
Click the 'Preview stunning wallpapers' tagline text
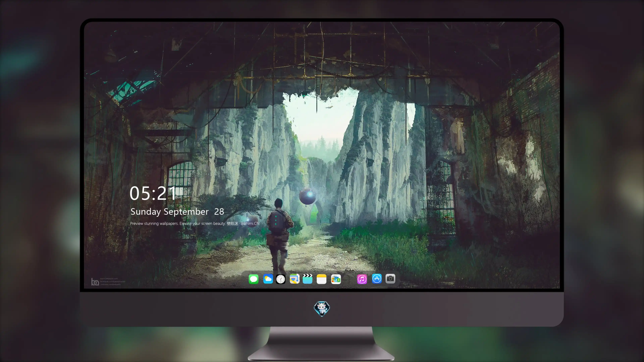click(x=195, y=223)
